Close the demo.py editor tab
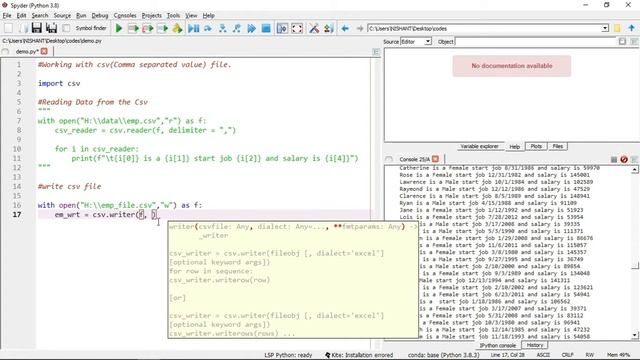Viewport: 640px width, 360px height. [44, 51]
